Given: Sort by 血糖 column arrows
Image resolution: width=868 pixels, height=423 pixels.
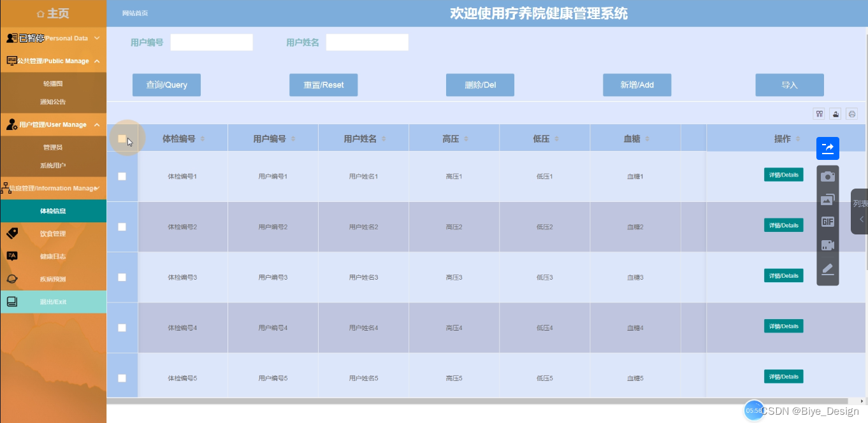Looking at the screenshot, I should point(647,138).
